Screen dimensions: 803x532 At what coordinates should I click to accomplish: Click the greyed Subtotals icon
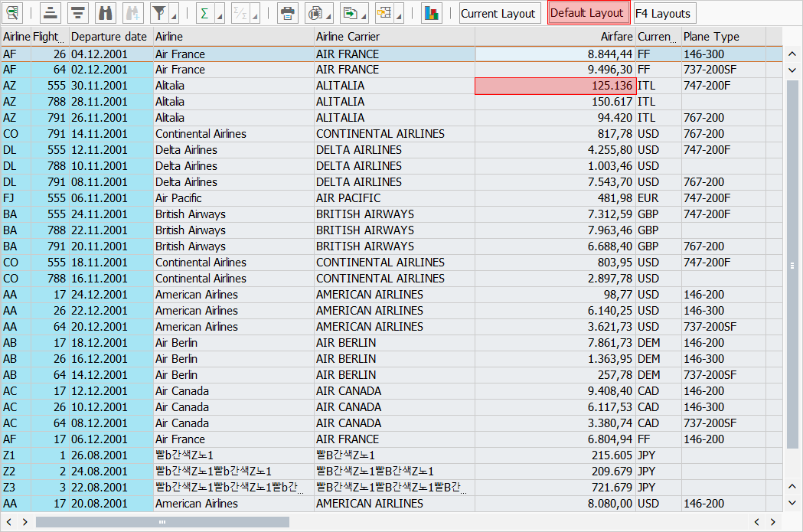pyautogui.click(x=240, y=13)
